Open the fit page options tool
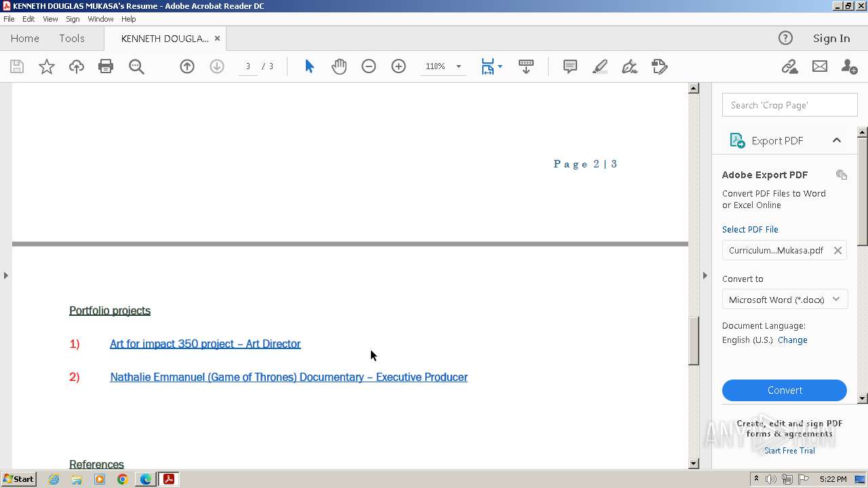Screen dimensions: 868x488 [x=488, y=66]
